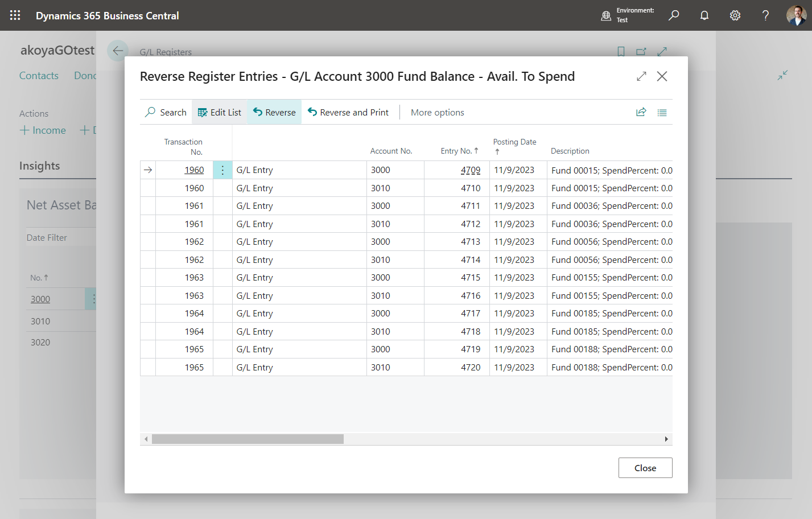Screen dimensions: 812x519
Task: Open the Settings gear
Action: click(x=735, y=15)
